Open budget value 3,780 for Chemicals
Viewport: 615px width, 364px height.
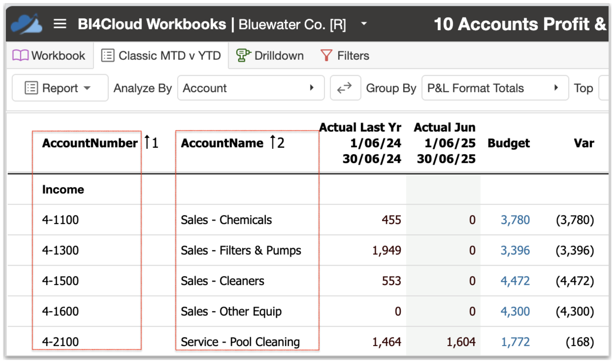tap(515, 220)
